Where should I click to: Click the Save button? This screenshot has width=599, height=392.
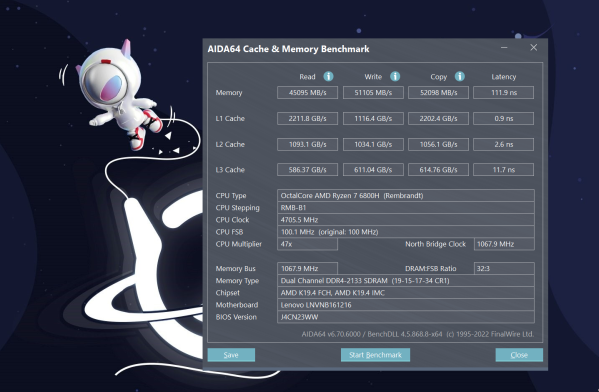(x=231, y=355)
